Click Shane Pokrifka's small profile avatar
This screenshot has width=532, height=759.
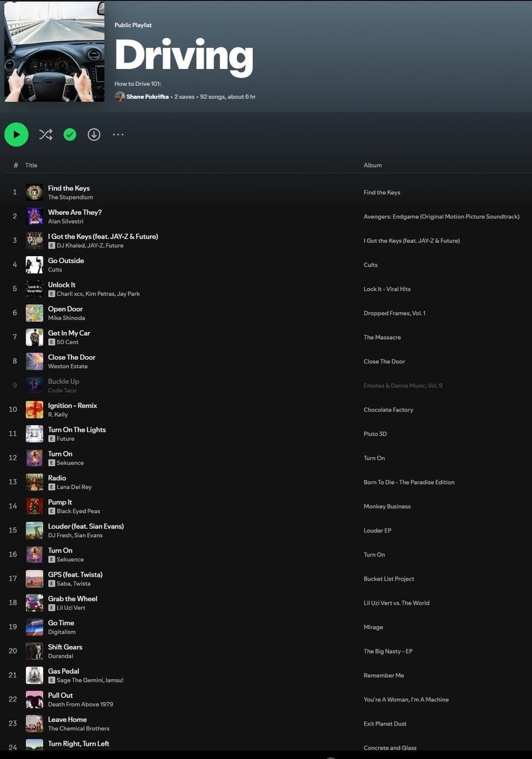click(120, 97)
